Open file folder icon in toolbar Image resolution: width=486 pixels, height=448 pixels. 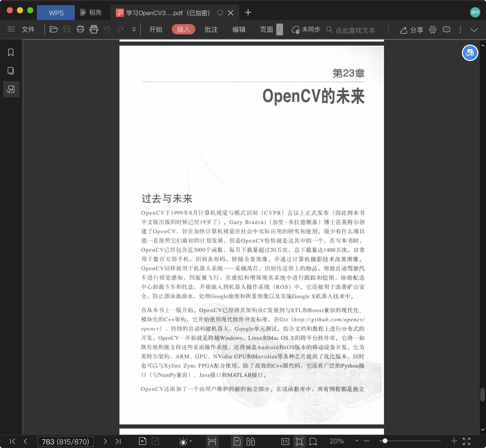coord(54,29)
